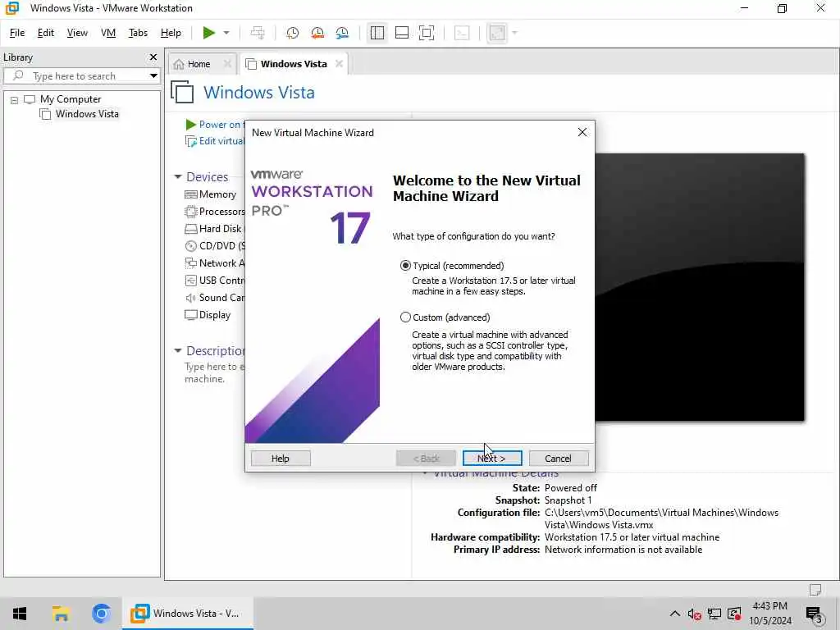Click the Next button in wizard

(492, 459)
